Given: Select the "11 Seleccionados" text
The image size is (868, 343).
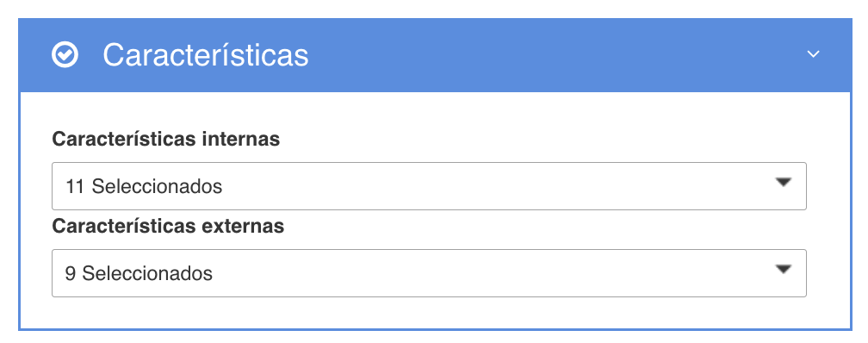Looking at the screenshot, I should (144, 187).
